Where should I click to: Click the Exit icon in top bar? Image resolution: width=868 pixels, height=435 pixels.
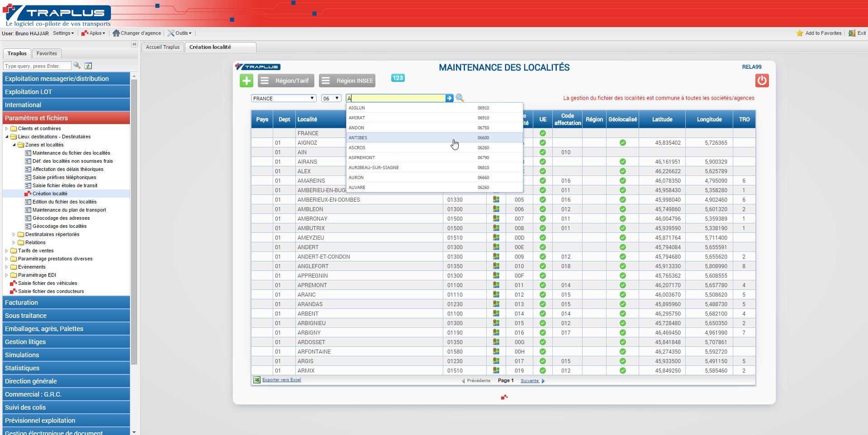tap(852, 33)
